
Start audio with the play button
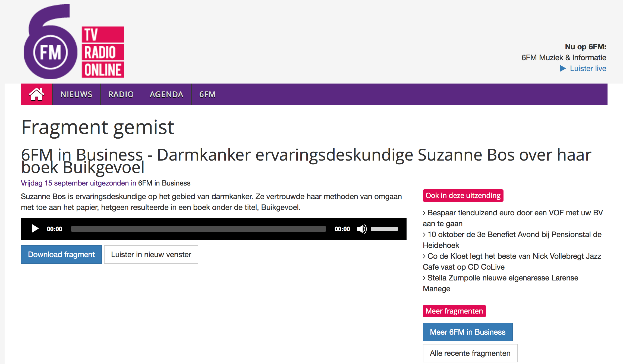35,229
